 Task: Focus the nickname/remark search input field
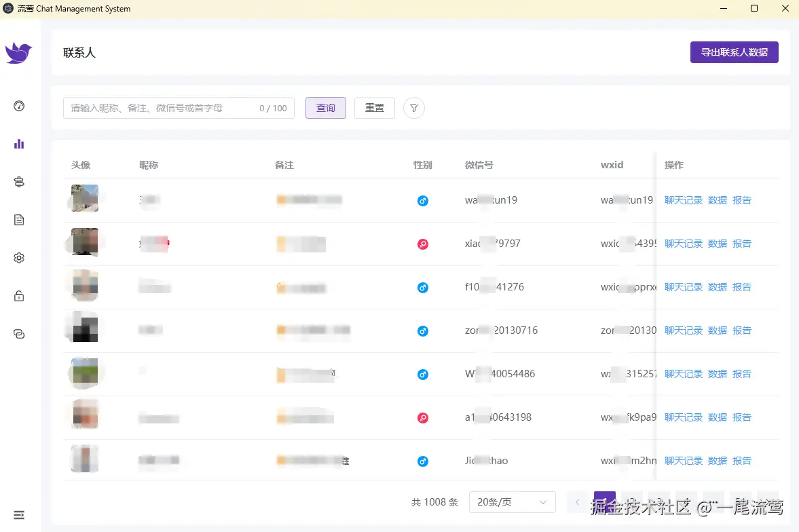pos(179,108)
